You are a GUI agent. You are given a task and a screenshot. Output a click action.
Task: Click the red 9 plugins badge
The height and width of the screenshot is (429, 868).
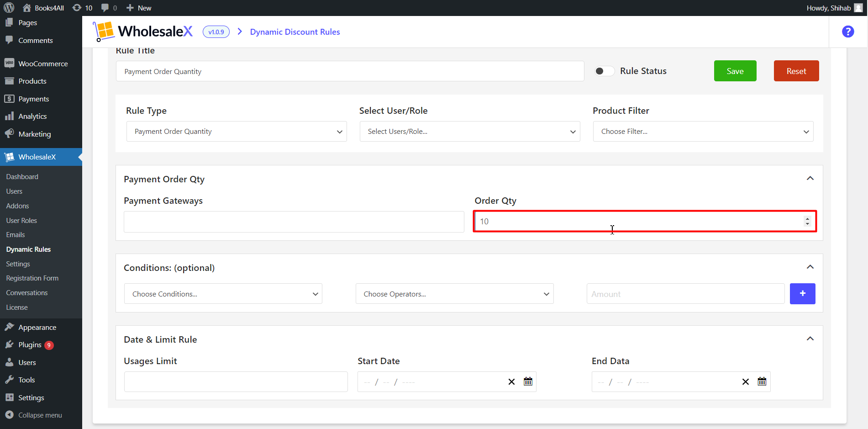pos(49,345)
